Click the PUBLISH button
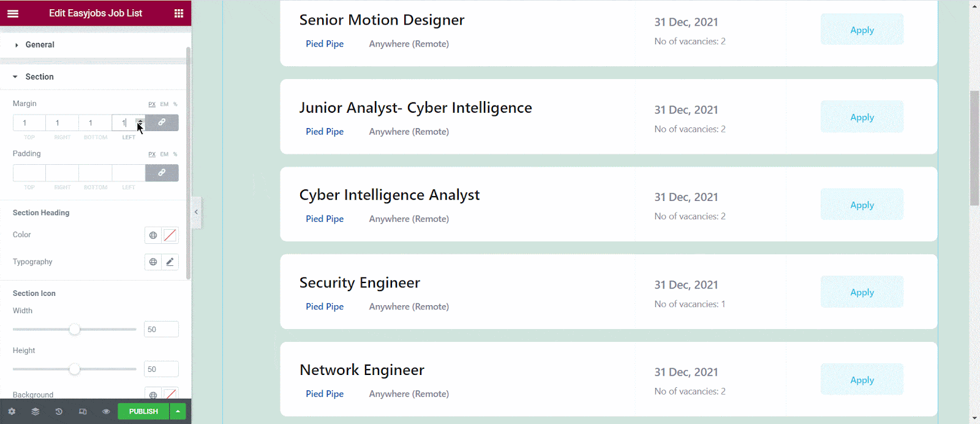Screen dimensions: 980x424 coord(142,411)
